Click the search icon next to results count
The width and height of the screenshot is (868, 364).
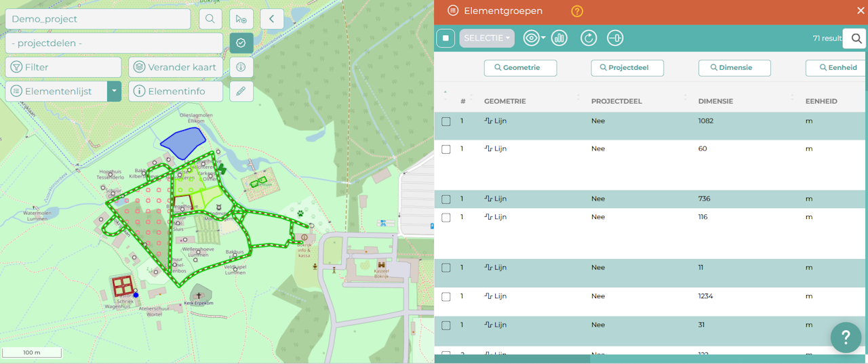856,39
